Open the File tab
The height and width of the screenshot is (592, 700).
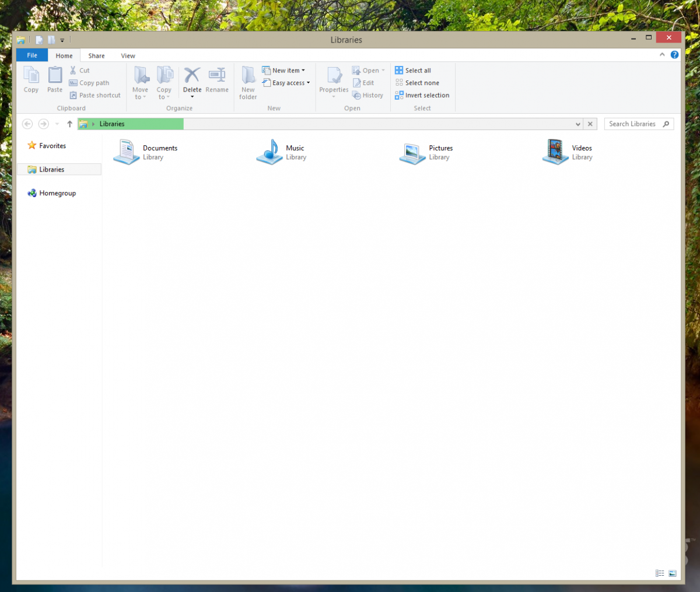[32, 55]
